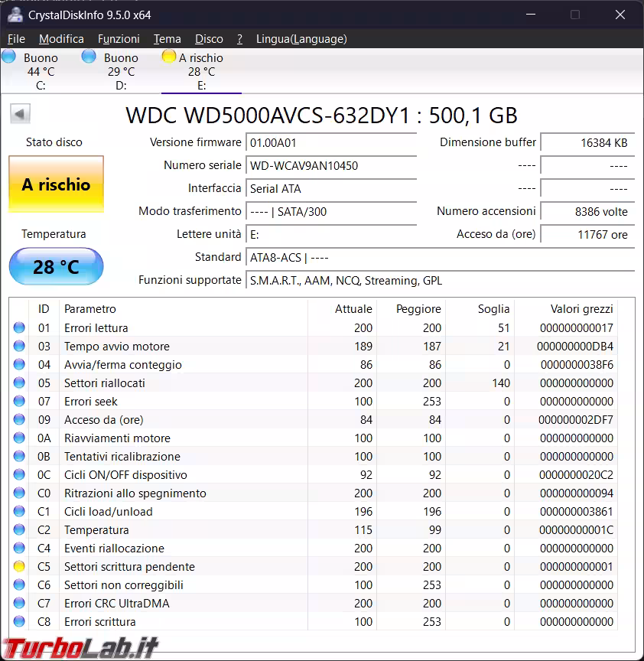Click the 28 °C temperature indicator
Image resolution: width=644 pixels, height=661 pixels.
tap(56, 266)
